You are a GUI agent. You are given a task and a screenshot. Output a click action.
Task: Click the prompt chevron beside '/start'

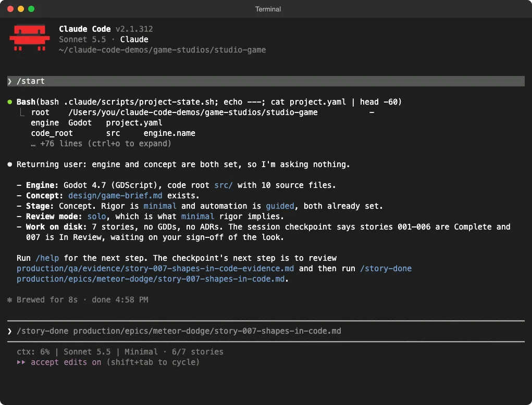click(9, 81)
